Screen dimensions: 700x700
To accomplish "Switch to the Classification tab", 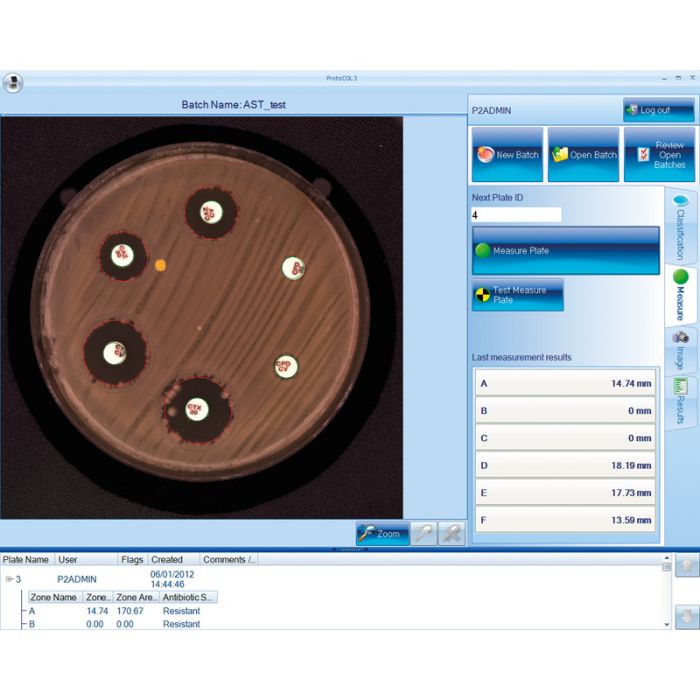I will (680, 228).
